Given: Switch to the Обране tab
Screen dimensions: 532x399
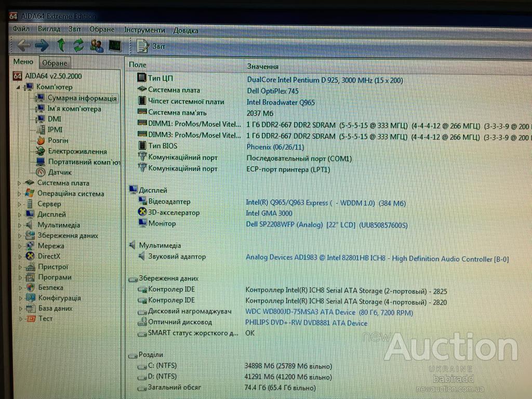Looking at the screenshot, I should click(x=55, y=63).
